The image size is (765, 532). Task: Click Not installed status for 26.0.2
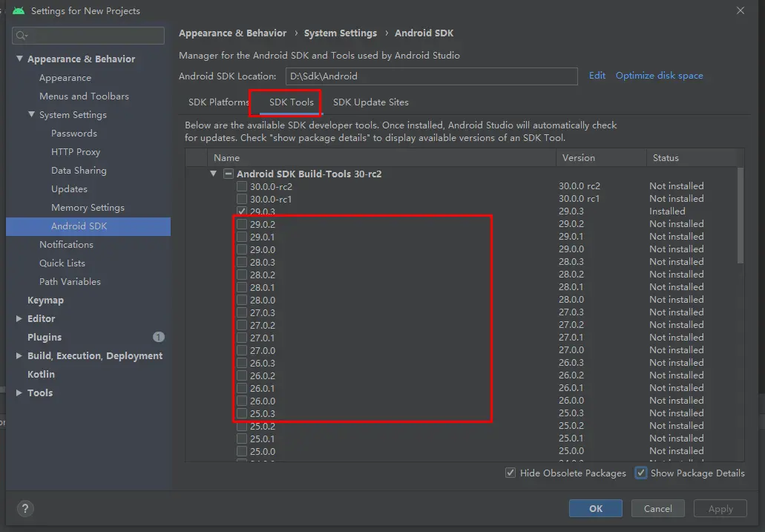pyautogui.click(x=676, y=375)
